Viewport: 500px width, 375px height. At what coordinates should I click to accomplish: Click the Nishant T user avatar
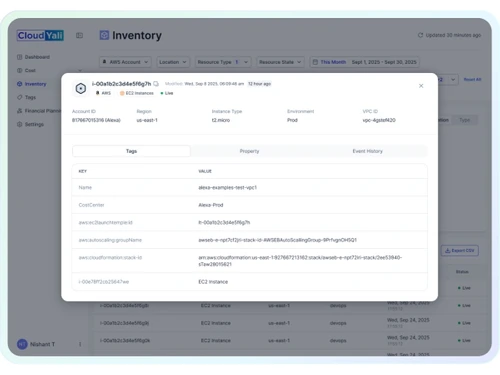[x=22, y=344]
